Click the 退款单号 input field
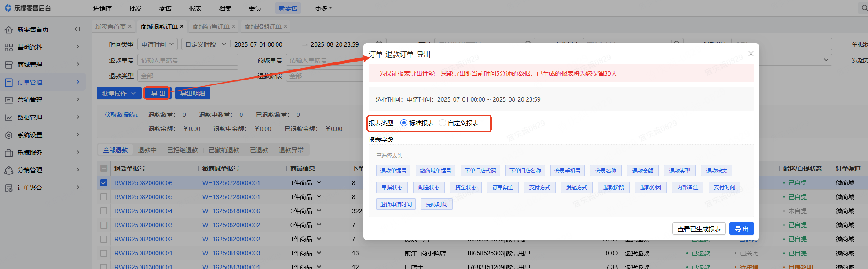This screenshot has height=269, width=868. (188, 60)
